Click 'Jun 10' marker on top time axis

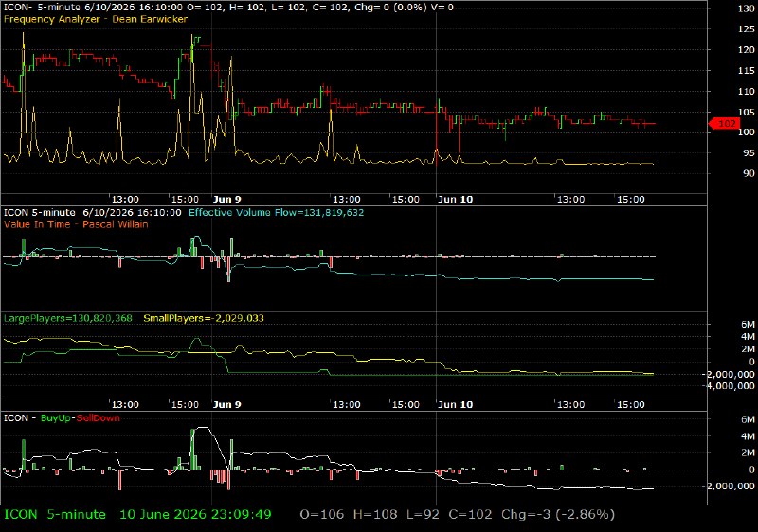(x=455, y=200)
